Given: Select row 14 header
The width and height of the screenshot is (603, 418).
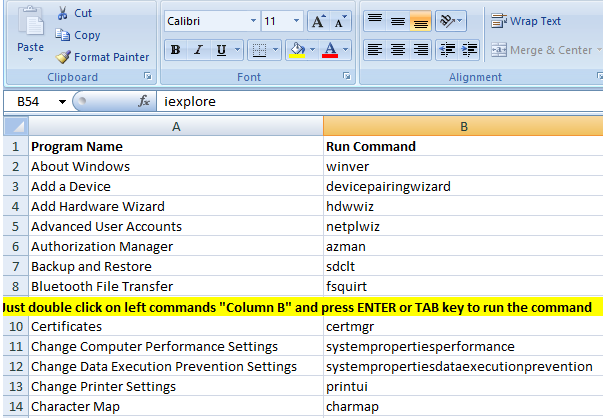Looking at the screenshot, I should point(15,406).
